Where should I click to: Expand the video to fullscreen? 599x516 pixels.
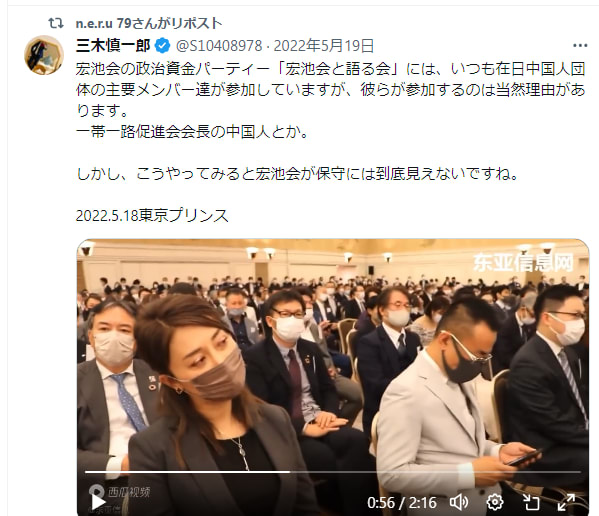pos(566,502)
